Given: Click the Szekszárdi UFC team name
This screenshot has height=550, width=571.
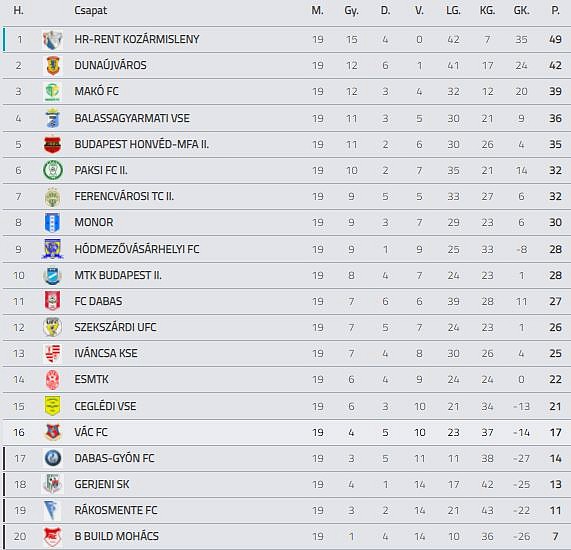Looking at the screenshot, I should click(x=115, y=327).
